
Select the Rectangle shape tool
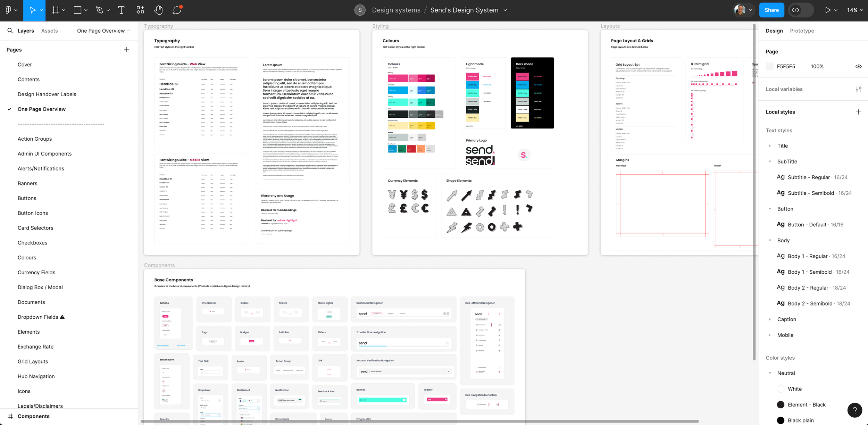(77, 10)
